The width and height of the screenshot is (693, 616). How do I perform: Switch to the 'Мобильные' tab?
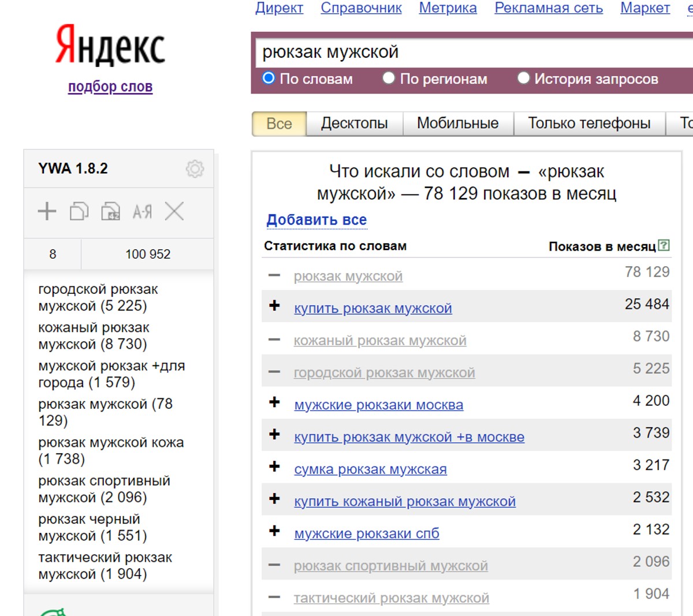pos(457,124)
